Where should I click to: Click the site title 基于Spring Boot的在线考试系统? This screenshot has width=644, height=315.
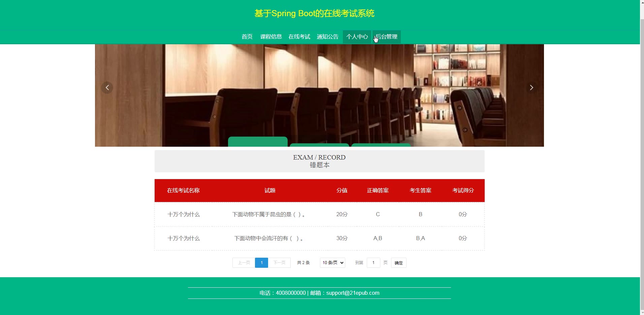click(x=315, y=13)
